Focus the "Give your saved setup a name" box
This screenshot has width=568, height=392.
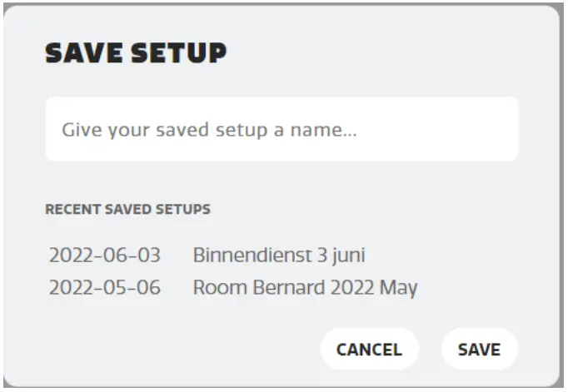(282, 130)
